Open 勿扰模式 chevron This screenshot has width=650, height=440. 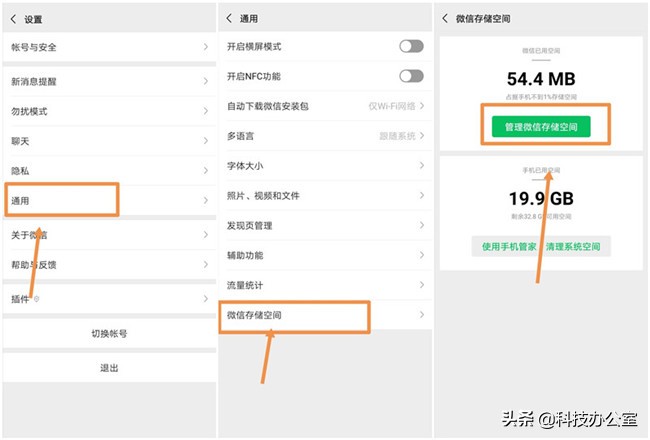[206, 111]
